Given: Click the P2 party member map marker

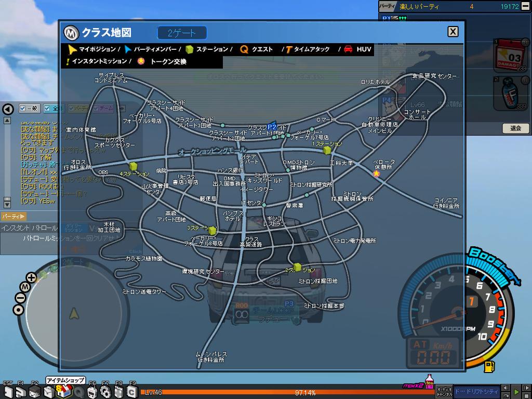Looking at the screenshot, I should [272, 127].
